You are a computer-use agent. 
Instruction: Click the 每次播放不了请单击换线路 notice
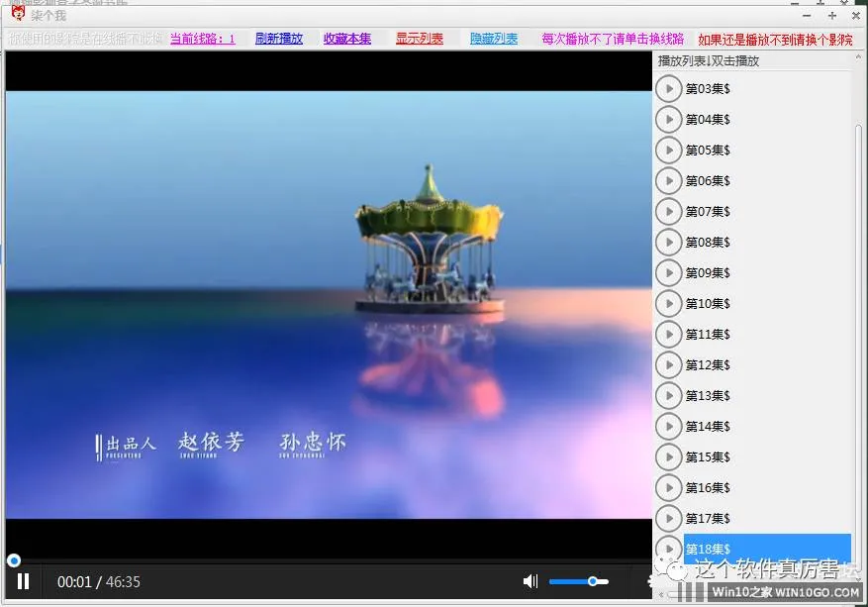click(613, 39)
